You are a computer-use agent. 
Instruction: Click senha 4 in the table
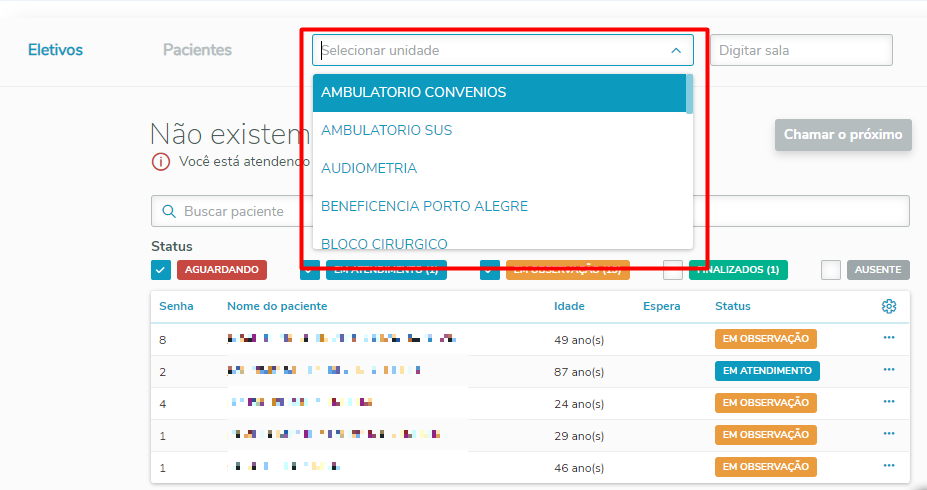click(x=163, y=404)
